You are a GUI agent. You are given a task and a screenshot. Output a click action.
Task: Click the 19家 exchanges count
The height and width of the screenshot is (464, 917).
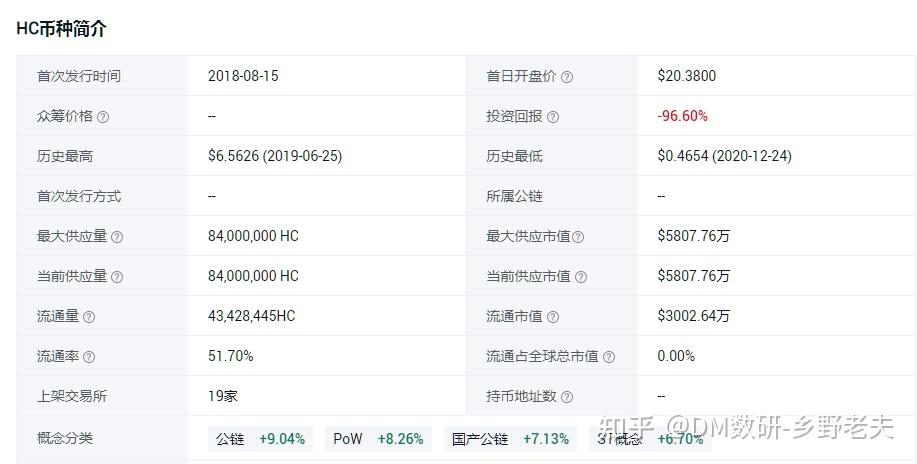click(x=223, y=396)
